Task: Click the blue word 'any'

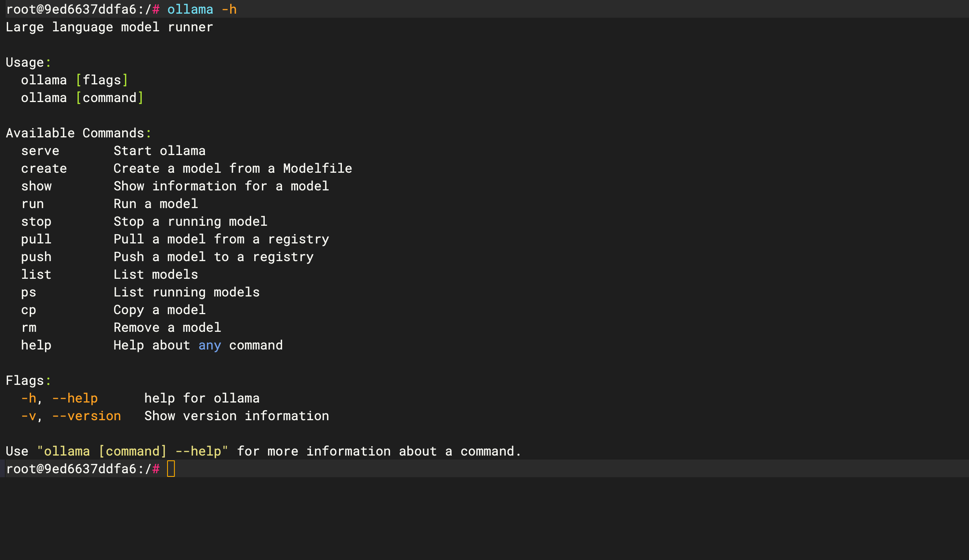Action: pos(209,345)
